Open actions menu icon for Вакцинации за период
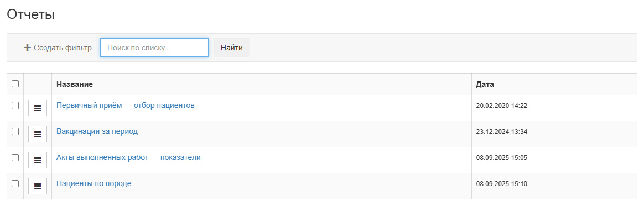The width and height of the screenshot is (644, 206). (38, 133)
